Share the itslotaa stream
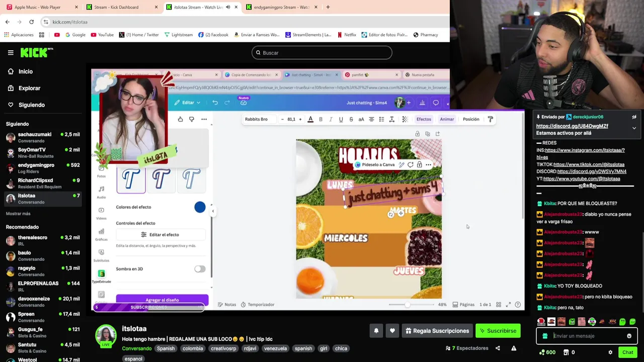The height and width of the screenshot is (362, 644). click(x=498, y=348)
